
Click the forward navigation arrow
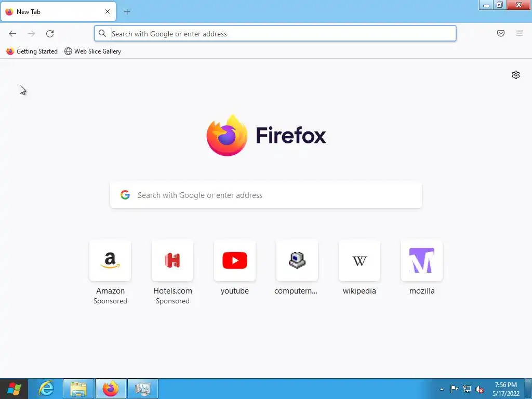31,34
